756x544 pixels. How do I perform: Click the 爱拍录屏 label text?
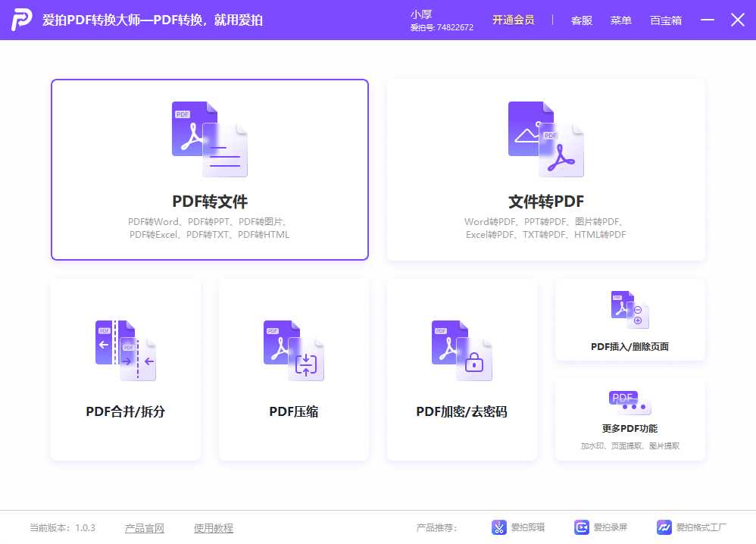pyautogui.click(x=611, y=527)
